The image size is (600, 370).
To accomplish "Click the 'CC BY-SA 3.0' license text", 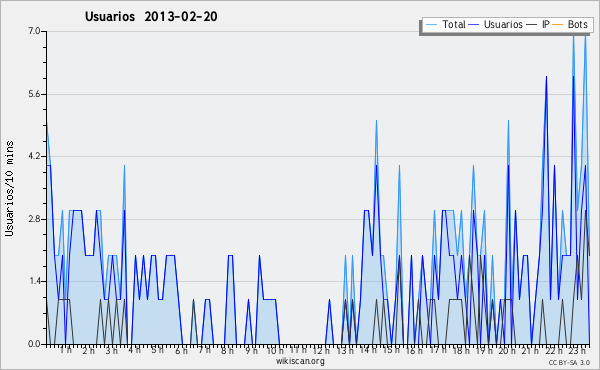I will [x=569, y=362].
